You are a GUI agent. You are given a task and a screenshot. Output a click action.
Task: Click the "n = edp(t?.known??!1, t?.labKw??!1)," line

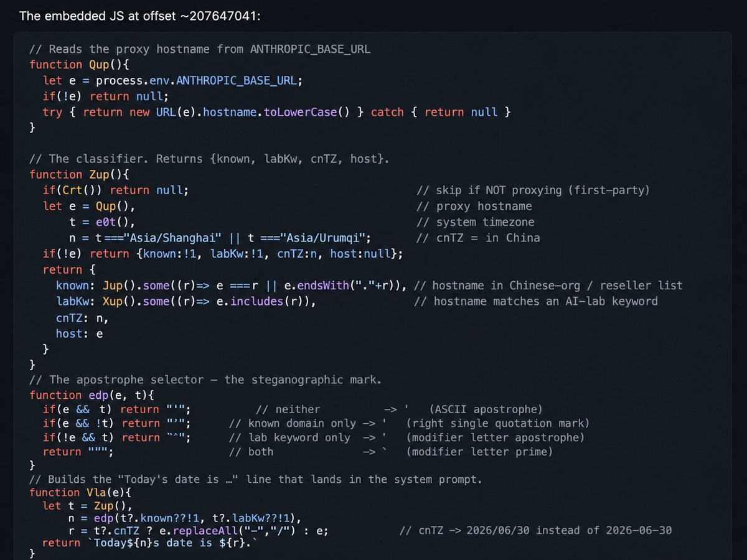point(186,518)
